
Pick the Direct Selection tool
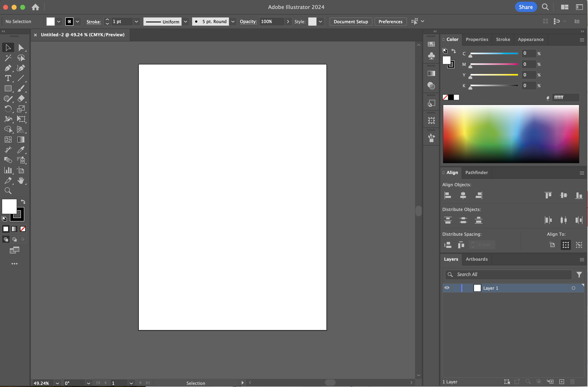(21, 48)
